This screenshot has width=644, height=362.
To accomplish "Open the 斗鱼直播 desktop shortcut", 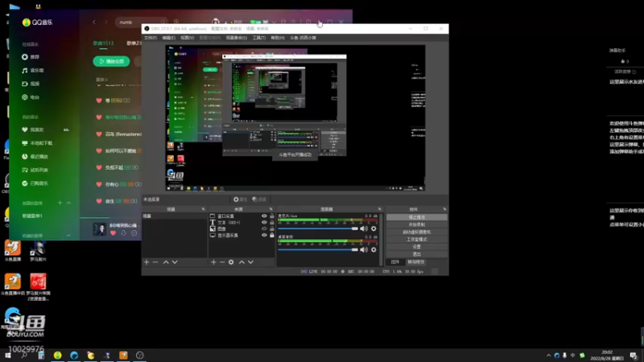I will (13, 251).
